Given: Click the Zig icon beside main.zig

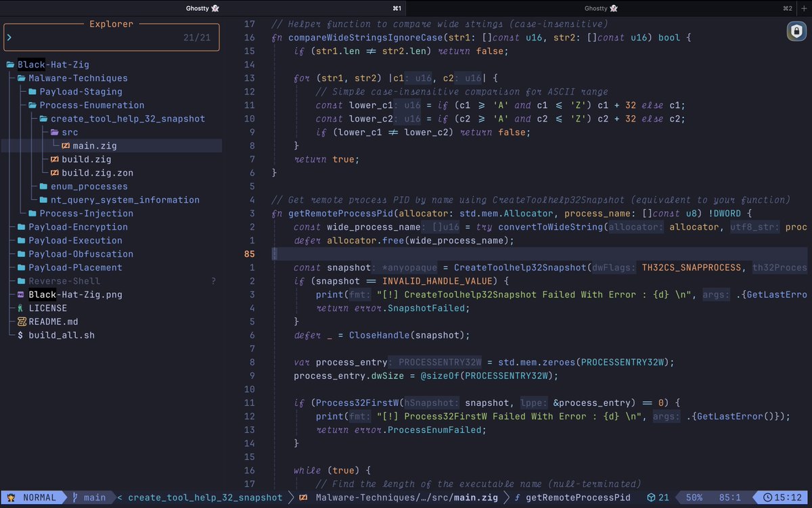Looking at the screenshot, I should (66, 145).
